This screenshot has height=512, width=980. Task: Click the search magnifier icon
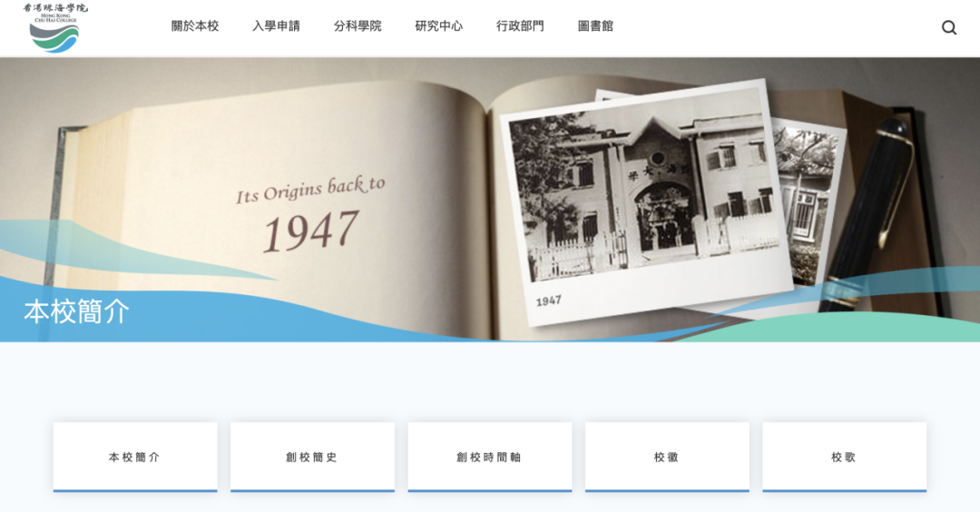point(949,27)
